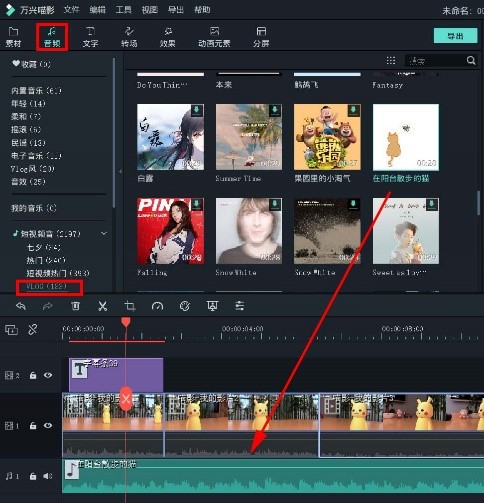Select the Summer Time music thumbnail
The image size is (484, 503).
(249, 137)
